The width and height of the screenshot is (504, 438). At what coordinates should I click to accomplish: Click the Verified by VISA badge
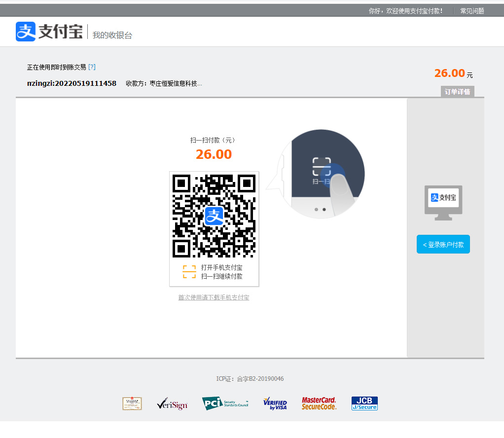[x=275, y=403]
